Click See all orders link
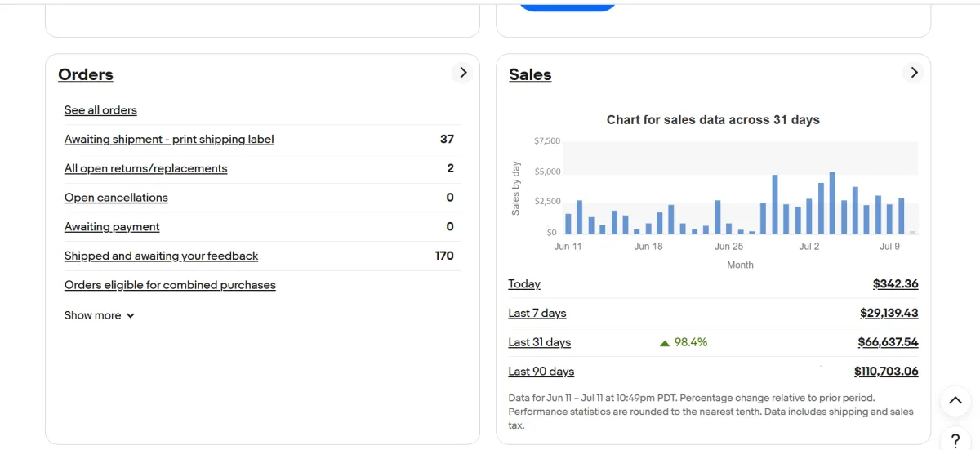The height and width of the screenshot is (450, 980). pos(100,110)
